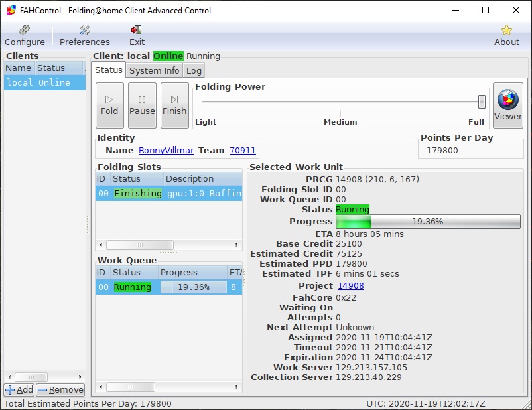Viewport: 532px width, 410px height.
Task: Add a new client with Add button
Action: point(19,389)
